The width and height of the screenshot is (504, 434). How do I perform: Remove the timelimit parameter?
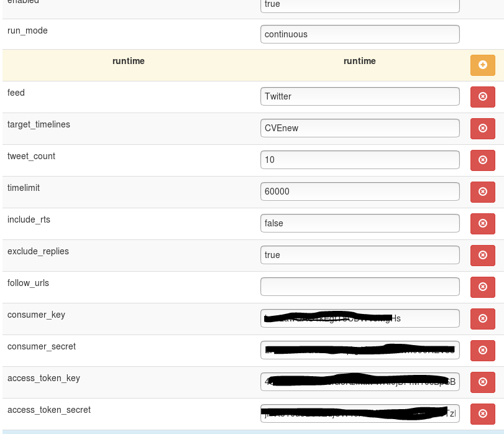tap(483, 192)
